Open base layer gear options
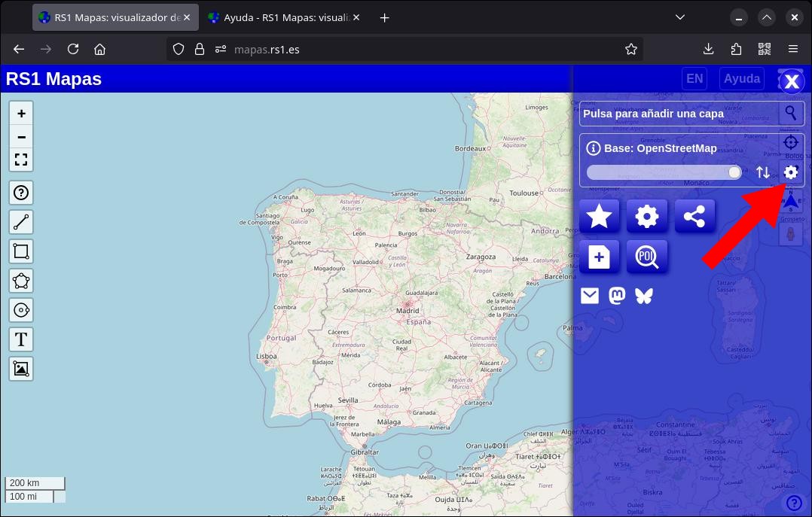This screenshot has width=812, height=517. coord(791,172)
